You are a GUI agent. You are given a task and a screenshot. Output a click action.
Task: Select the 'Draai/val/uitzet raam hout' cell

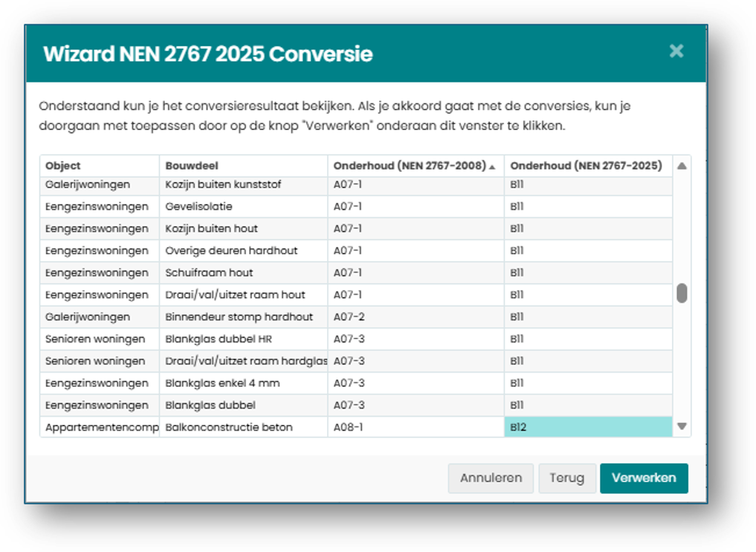pos(244,295)
